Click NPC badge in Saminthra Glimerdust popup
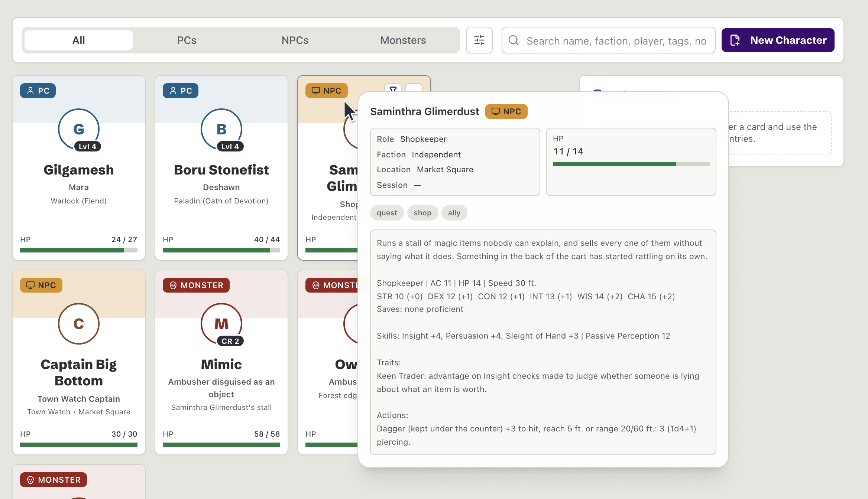Viewport: 868px width, 499px height. (506, 111)
